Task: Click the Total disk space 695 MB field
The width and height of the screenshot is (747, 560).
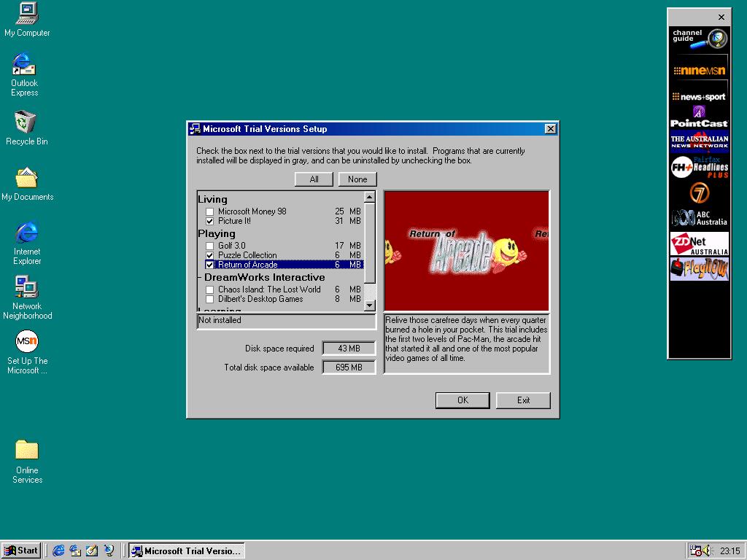Action: coord(349,367)
